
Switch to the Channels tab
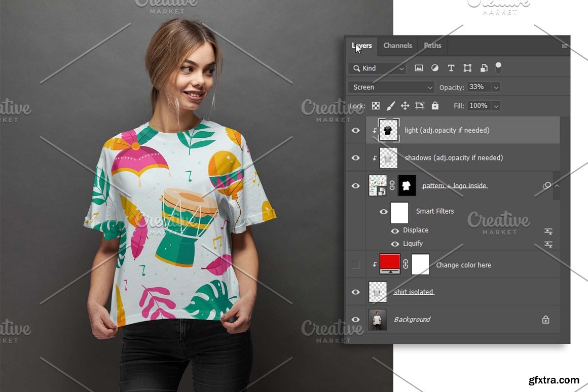click(x=397, y=46)
